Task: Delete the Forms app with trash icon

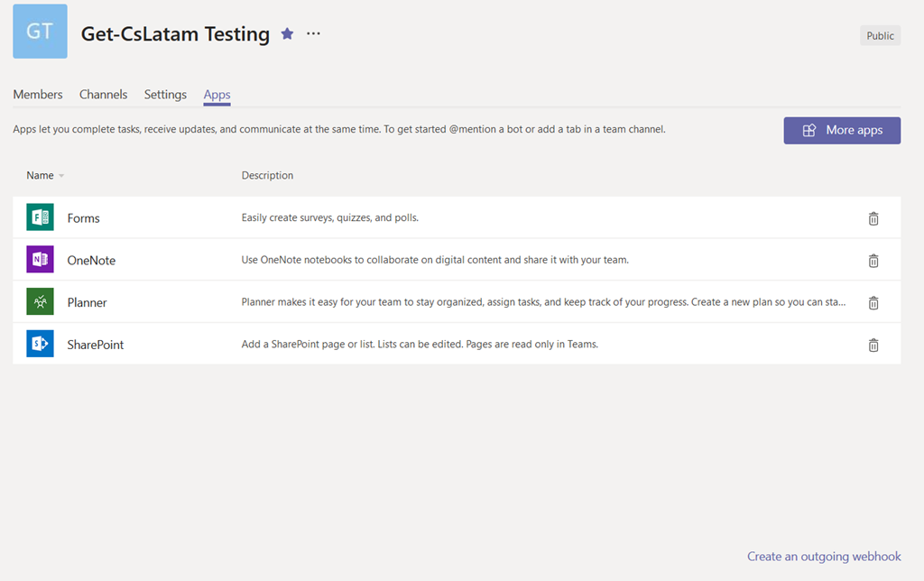Action: [873, 218]
